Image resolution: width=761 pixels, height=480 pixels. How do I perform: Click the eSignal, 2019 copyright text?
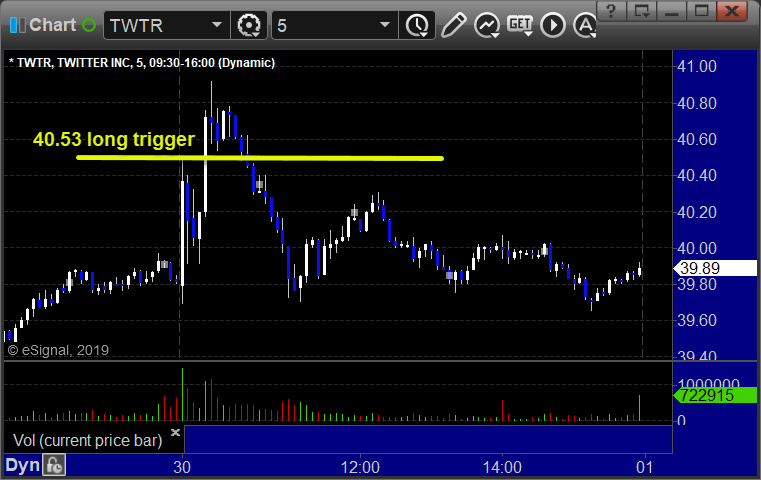pos(58,350)
